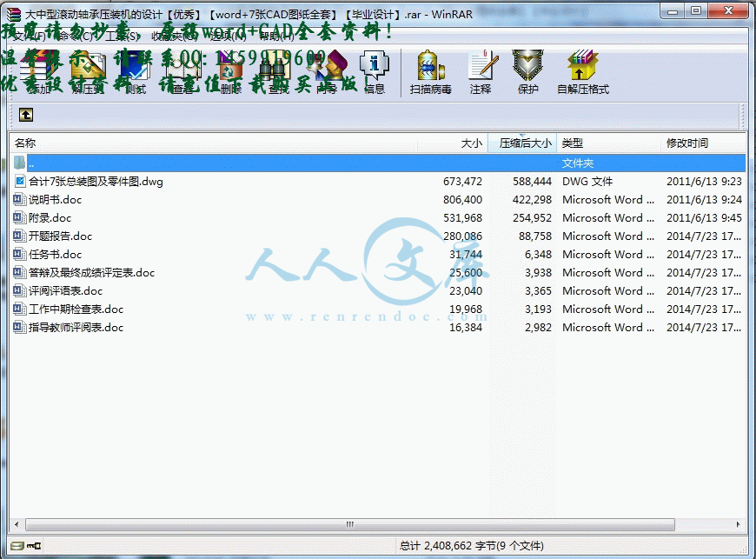Click the SFX (自解压格式) toolbar icon
The image size is (756, 559).
coord(582,66)
